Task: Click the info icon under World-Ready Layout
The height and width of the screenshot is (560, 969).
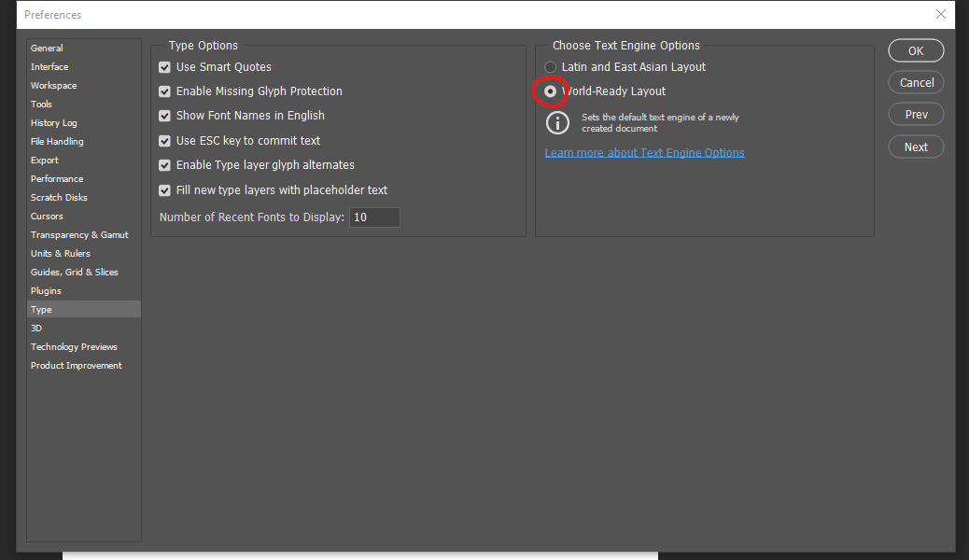Action: pyautogui.click(x=557, y=122)
